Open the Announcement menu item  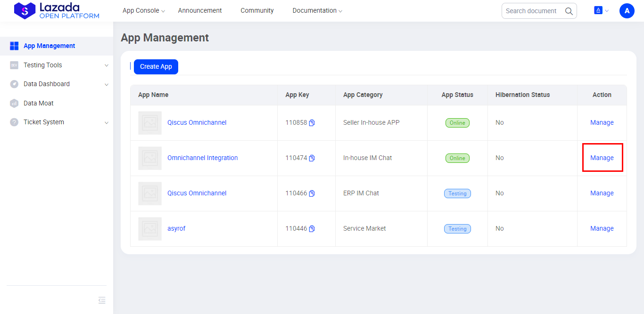coord(200,10)
